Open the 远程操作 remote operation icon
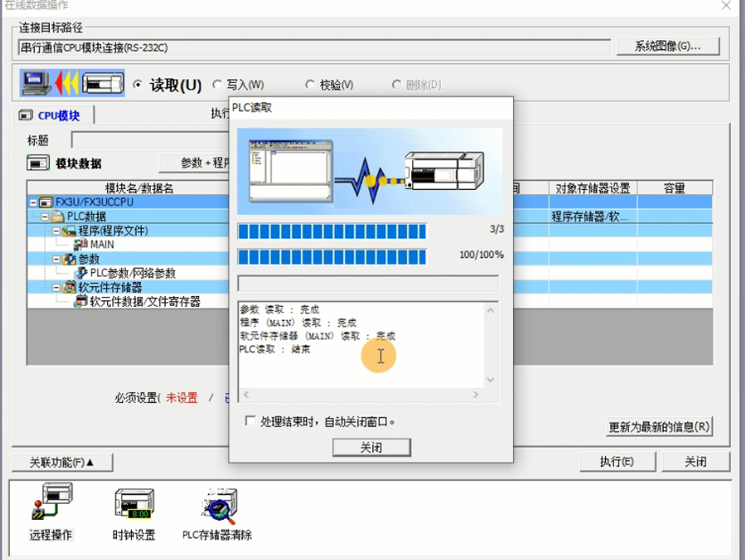 52,504
